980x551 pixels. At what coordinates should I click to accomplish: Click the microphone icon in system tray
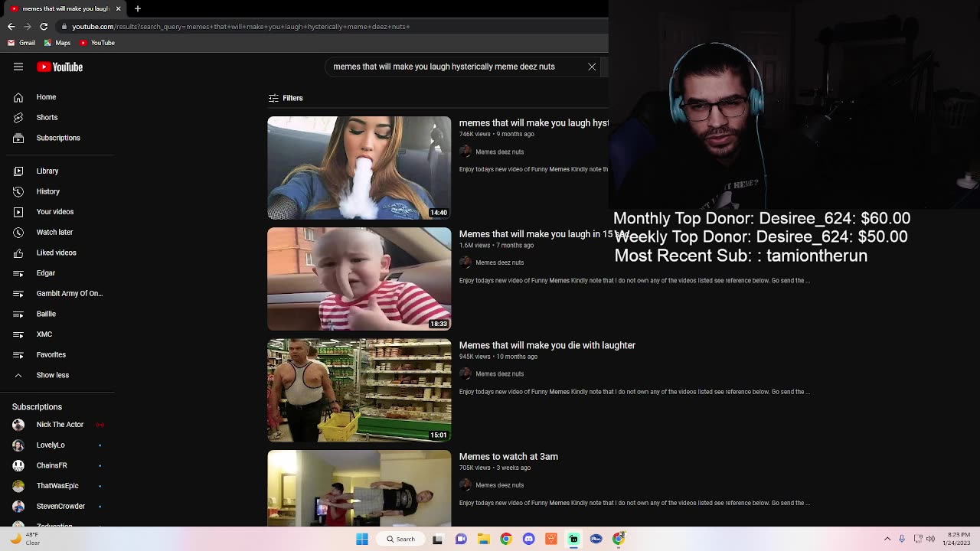pos(902,539)
